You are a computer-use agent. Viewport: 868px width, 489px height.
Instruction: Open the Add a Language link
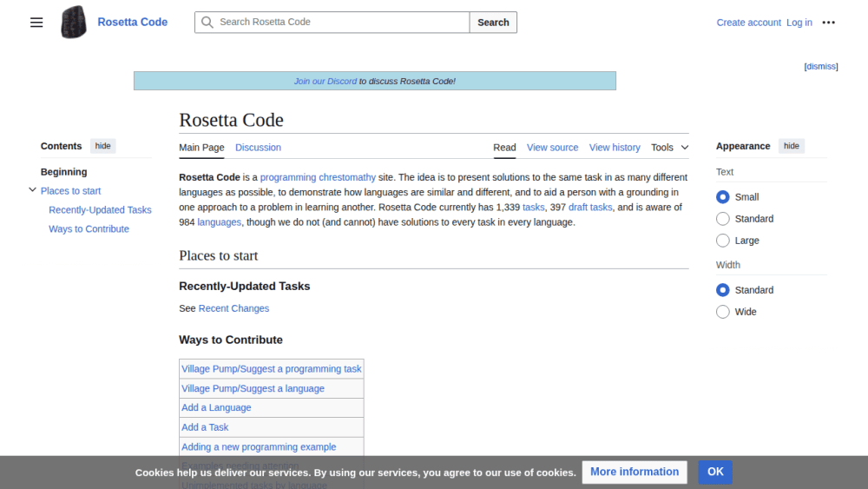(216, 407)
